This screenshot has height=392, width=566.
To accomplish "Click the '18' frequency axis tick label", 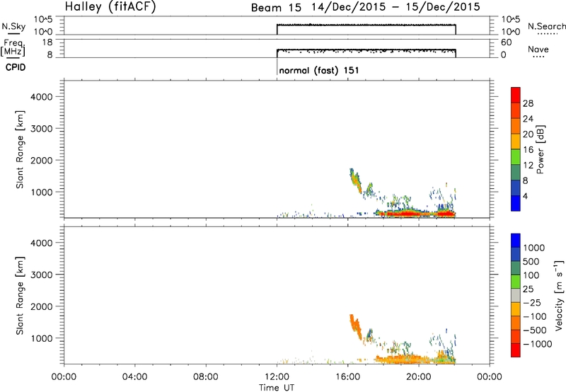I will 47,42.
